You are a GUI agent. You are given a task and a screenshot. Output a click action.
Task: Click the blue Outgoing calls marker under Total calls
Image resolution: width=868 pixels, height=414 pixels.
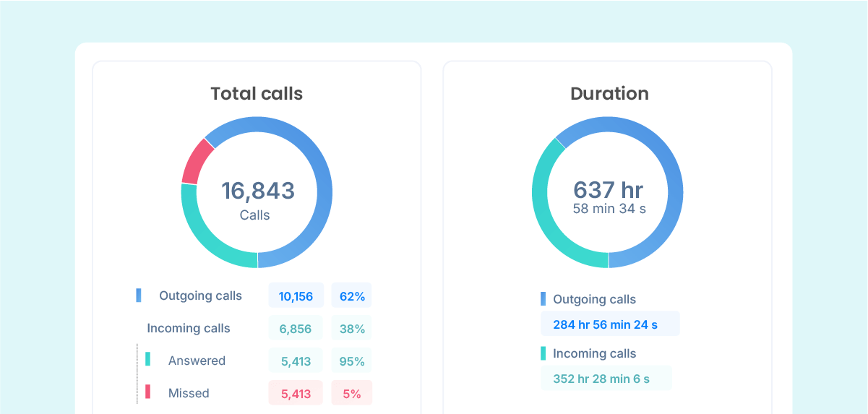click(x=138, y=296)
